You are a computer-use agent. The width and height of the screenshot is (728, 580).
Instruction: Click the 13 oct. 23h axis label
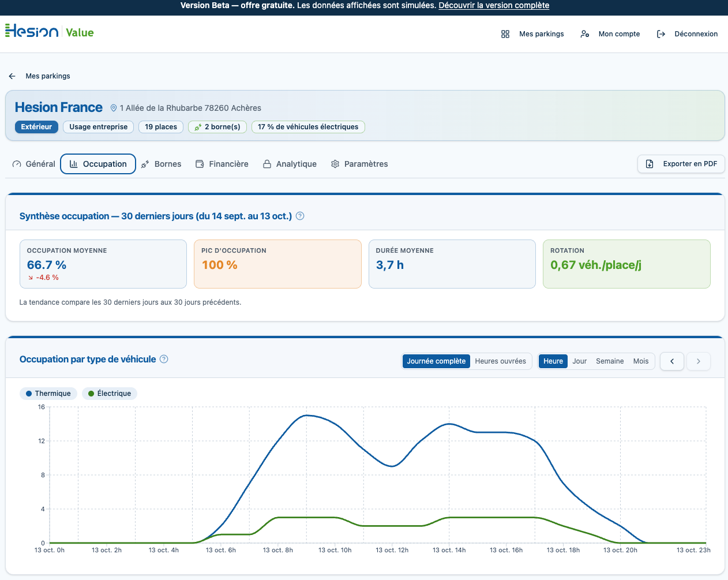point(693,550)
